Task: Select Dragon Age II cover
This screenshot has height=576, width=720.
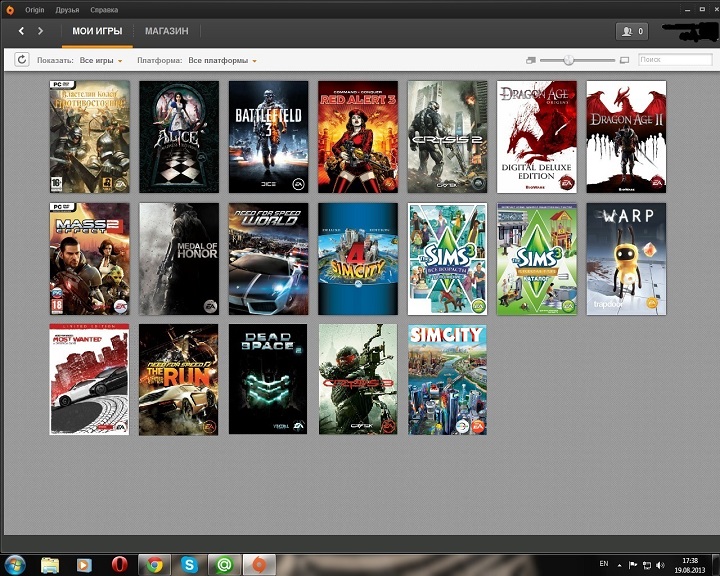Action: point(626,137)
